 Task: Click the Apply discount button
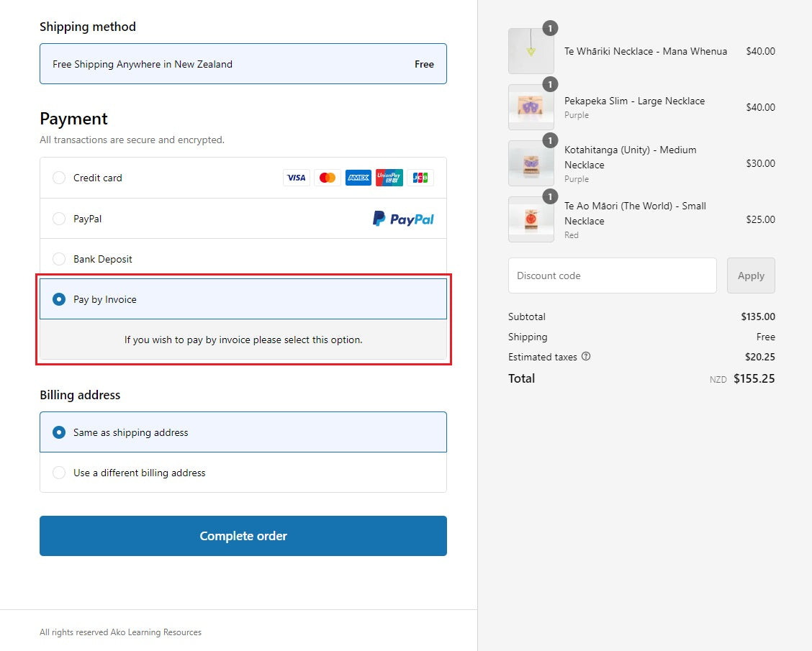point(751,276)
